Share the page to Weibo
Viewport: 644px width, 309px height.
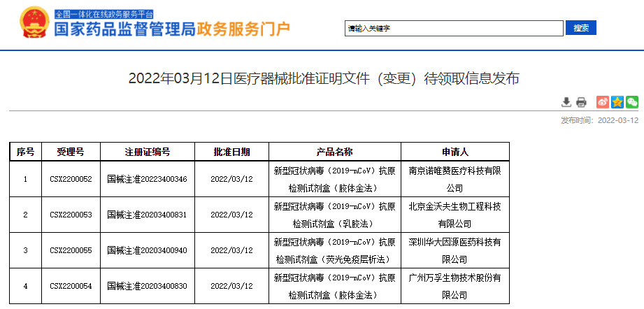[603, 102]
